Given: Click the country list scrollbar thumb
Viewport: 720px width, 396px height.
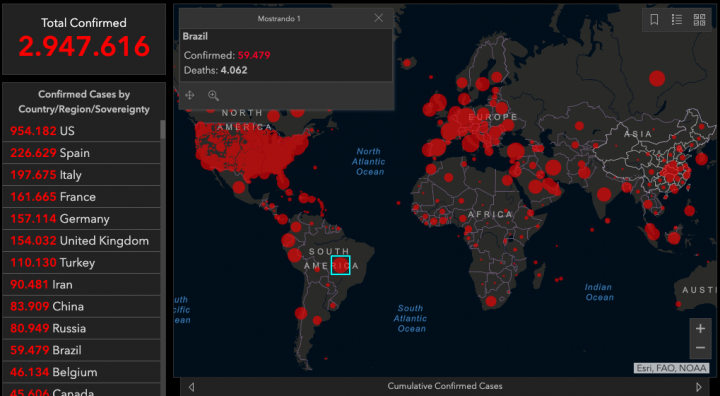Looking at the screenshot, I should pos(163,130).
